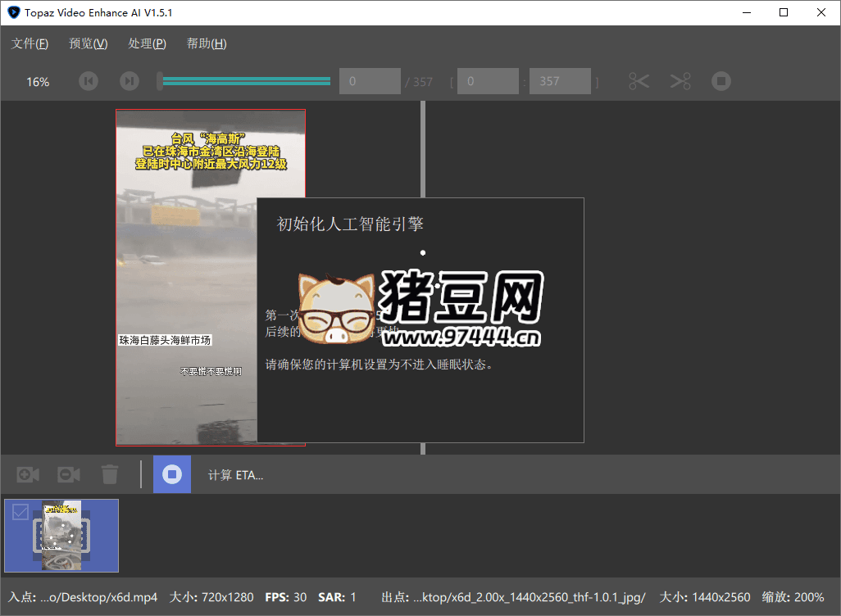Image resolution: width=841 pixels, height=616 pixels.
Task: Open the 处理(P) menu
Action: 148,43
